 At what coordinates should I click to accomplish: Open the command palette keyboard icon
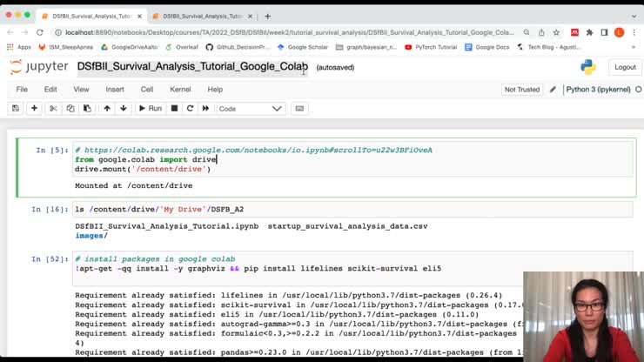pyautogui.click(x=300, y=109)
